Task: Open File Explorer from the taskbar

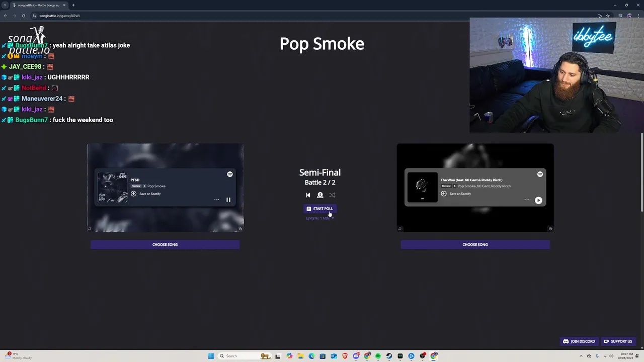Action: tap(300, 356)
